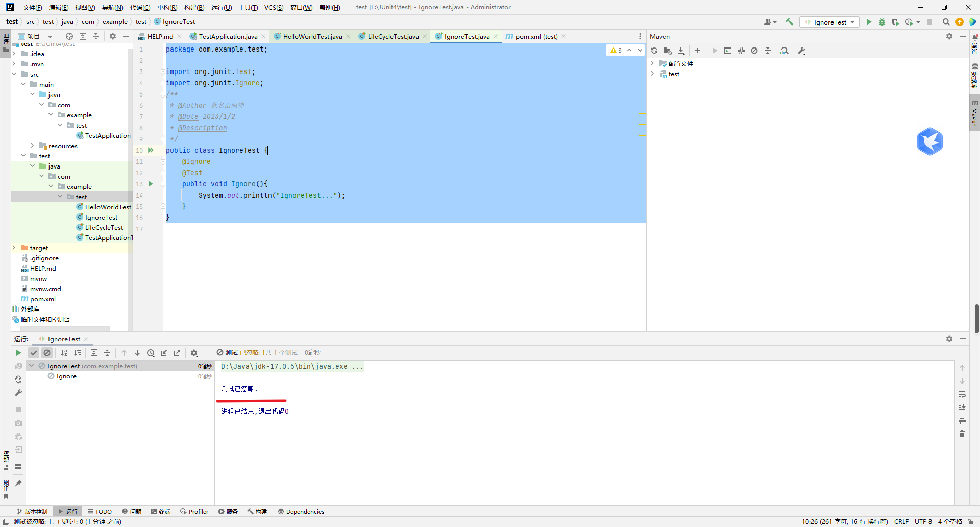The image size is (980, 527).
Task: Expand the target folder in project tree
Action: point(14,248)
